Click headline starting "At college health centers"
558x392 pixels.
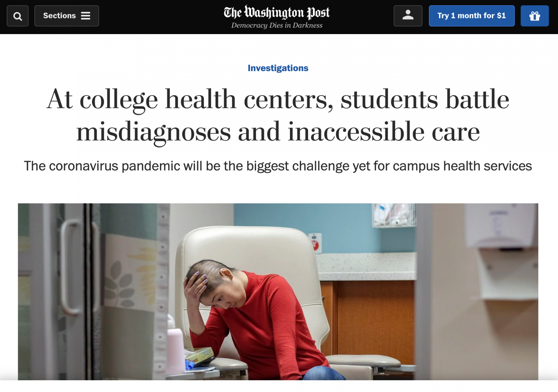click(278, 99)
